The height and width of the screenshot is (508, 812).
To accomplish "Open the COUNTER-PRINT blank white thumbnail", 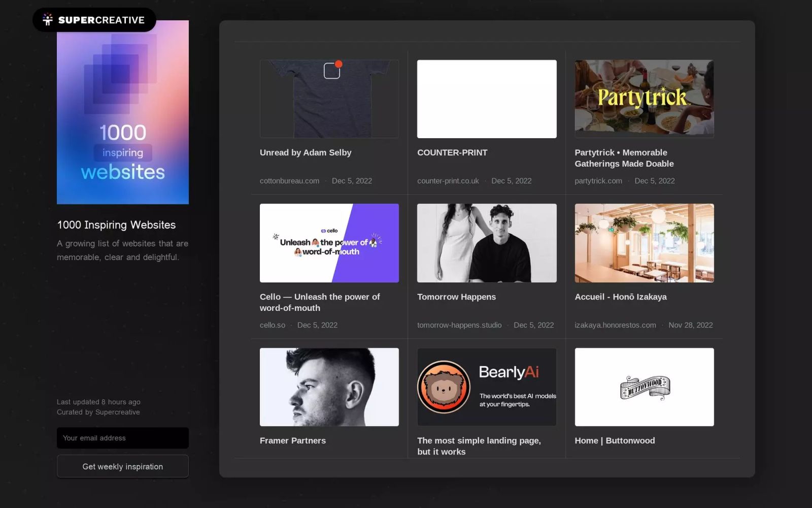I will pos(487,99).
